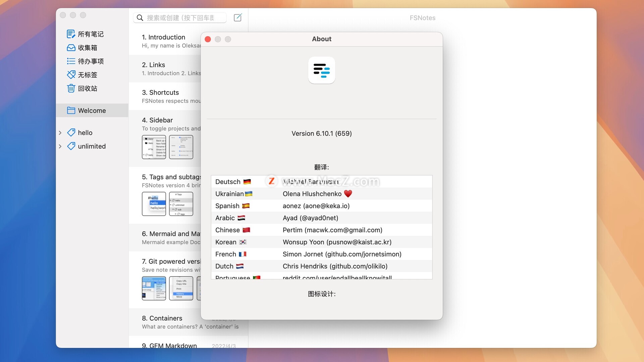The height and width of the screenshot is (362, 644).
Task: Expand the hello tag chevron
Action: [60, 133]
